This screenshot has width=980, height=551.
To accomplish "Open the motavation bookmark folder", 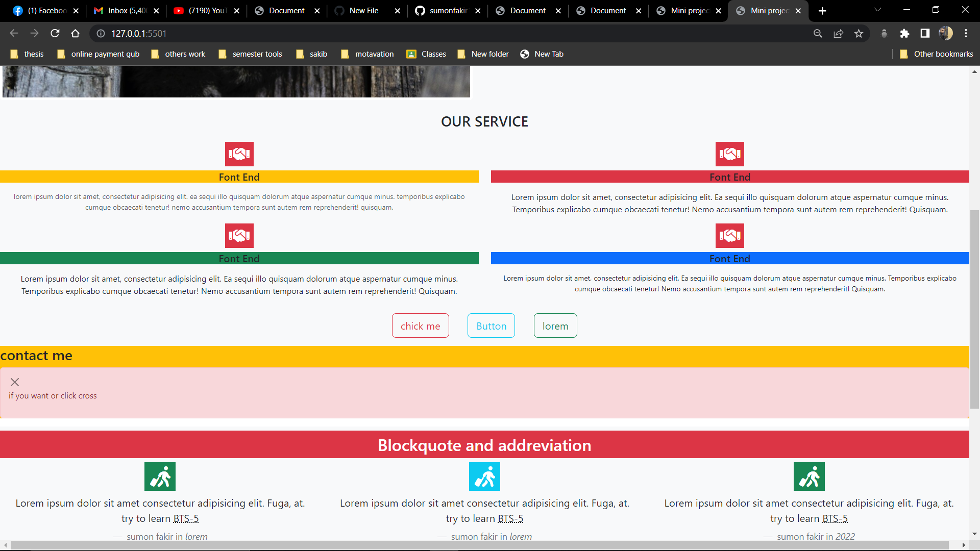I will 367,54.
